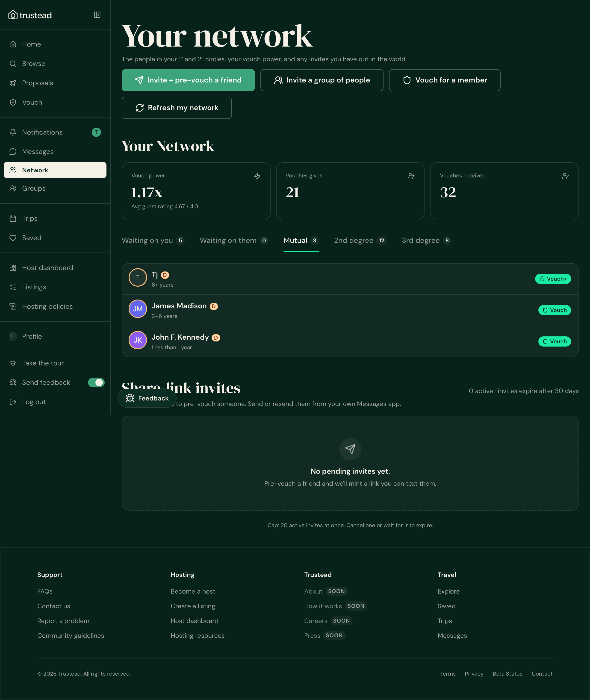590x700 pixels.
Task: Open Trips in sidebar
Action: click(x=55, y=218)
